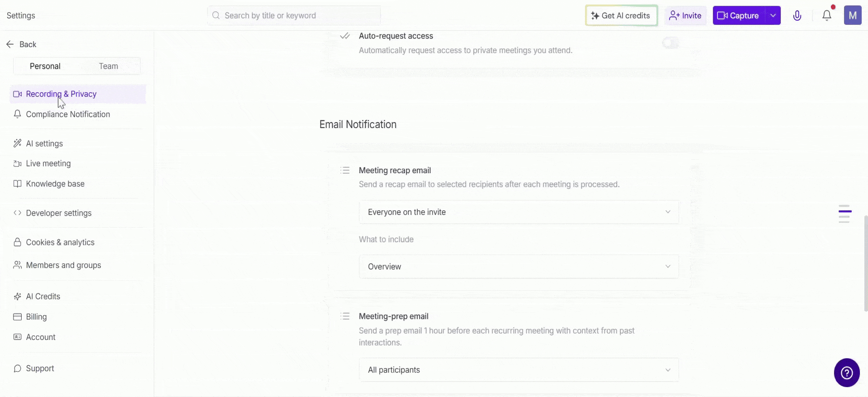This screenshot has width=868, height=397.
Task: Toggle the Auto-request access switch
Action: tap(670, 43)
